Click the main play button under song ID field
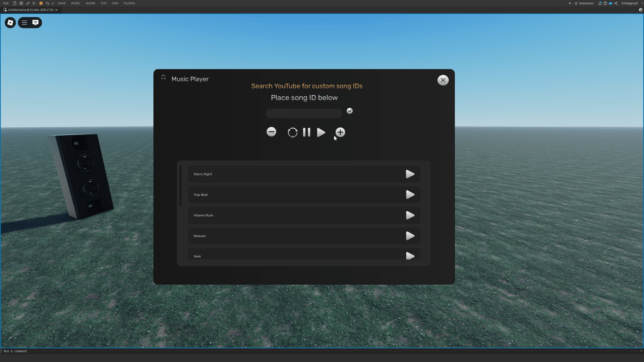The image size is (644, 362). point(321,132)
